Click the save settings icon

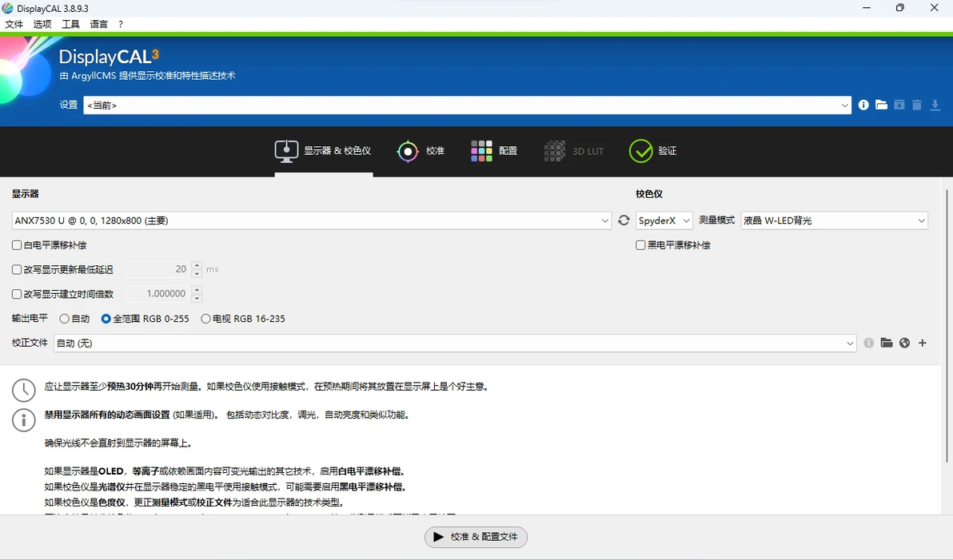point(899,105)
